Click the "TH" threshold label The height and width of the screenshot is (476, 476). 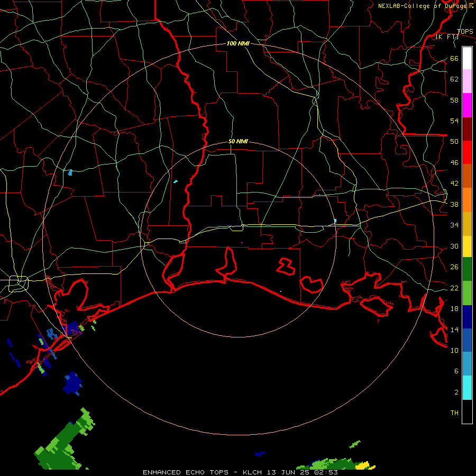454,413
